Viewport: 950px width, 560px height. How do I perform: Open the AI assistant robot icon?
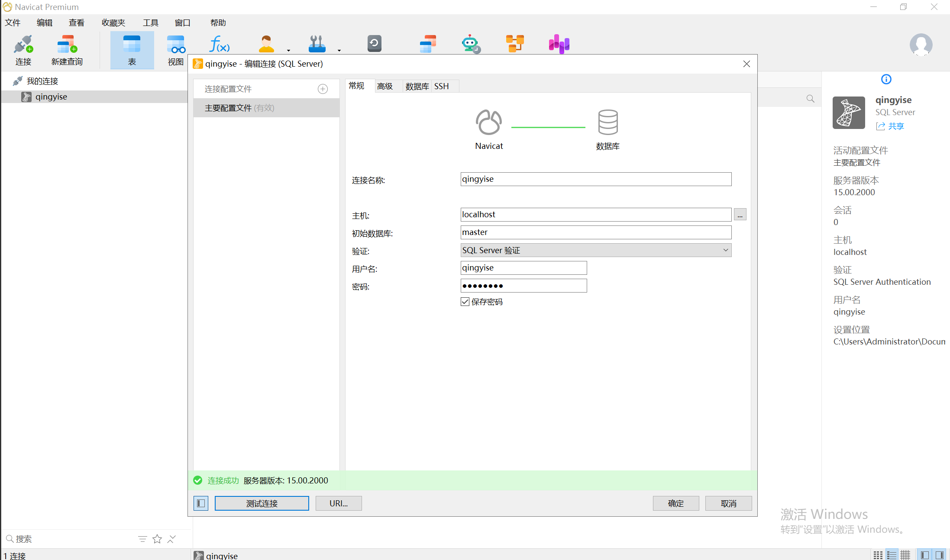coord(470,44)
